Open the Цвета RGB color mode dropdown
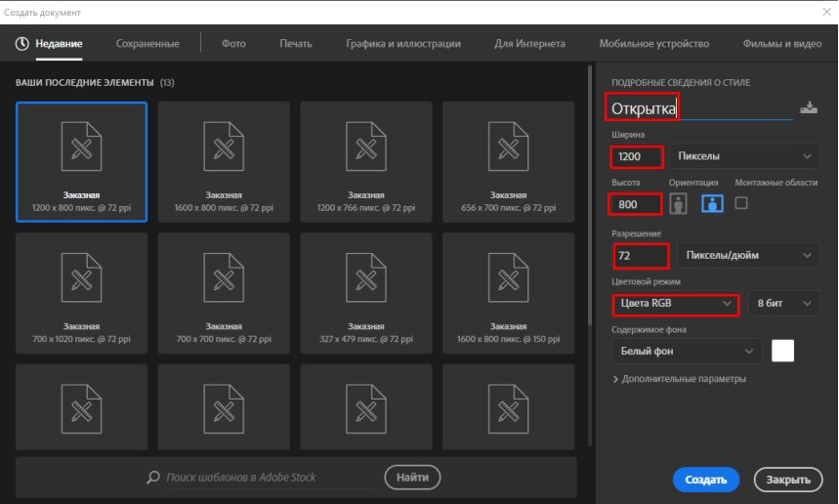The width and height of the screenshot is (839, 504). tap(676, 304)
